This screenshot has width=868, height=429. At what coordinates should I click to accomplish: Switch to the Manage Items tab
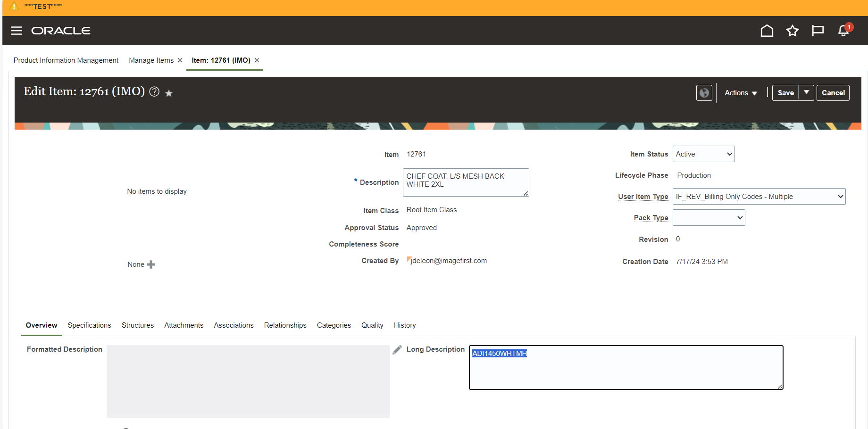(x=151, y=60)
